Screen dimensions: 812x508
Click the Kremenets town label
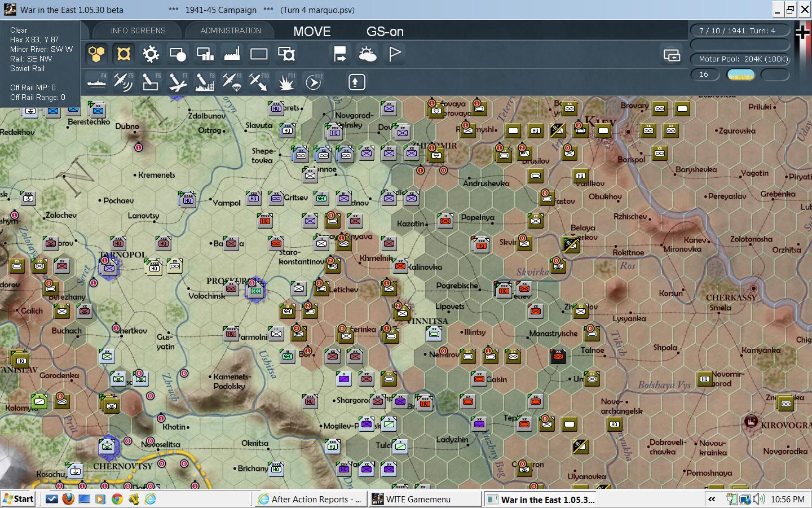tap(157, 175)
